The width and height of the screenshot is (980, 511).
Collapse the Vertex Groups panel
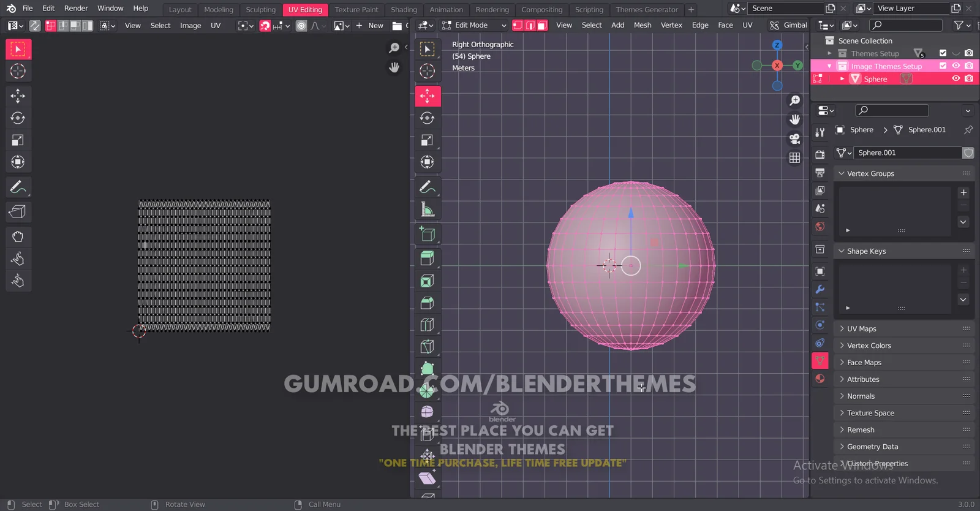842,173
